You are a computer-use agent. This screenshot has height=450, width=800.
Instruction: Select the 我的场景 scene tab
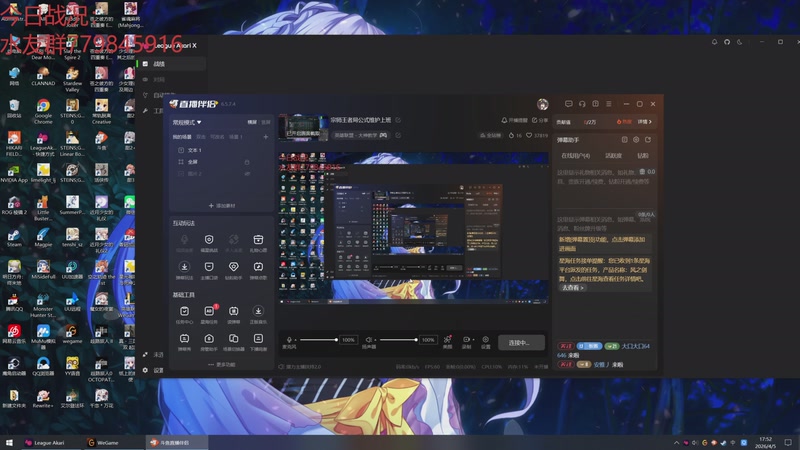click(182, 137)
